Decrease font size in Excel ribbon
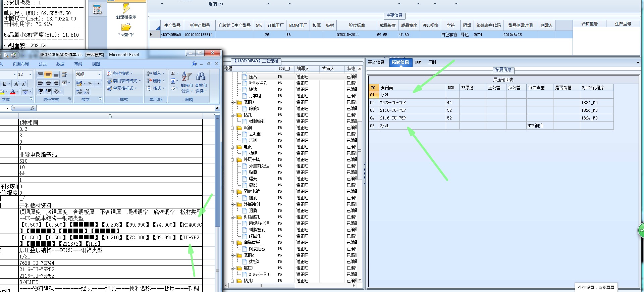 (24, 84)
